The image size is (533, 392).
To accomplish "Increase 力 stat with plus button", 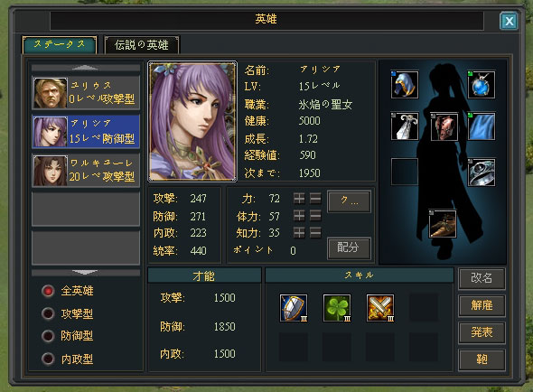I will tap(299, 198).
